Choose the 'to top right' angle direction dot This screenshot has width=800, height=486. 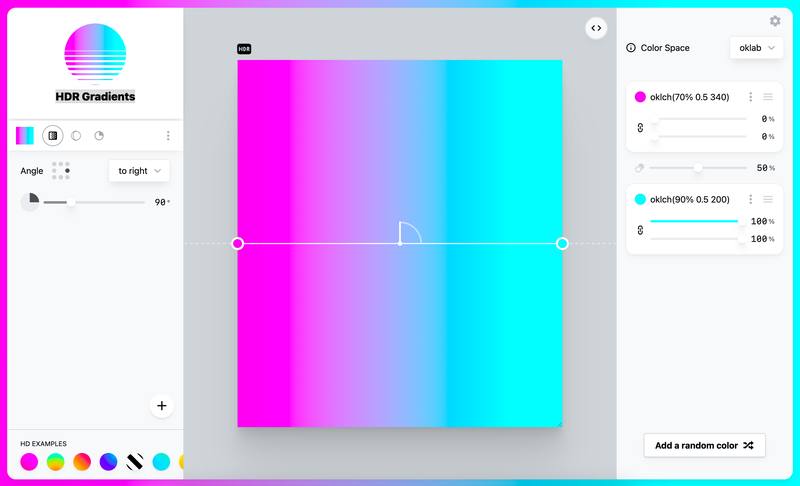click(x=67, y=164)
